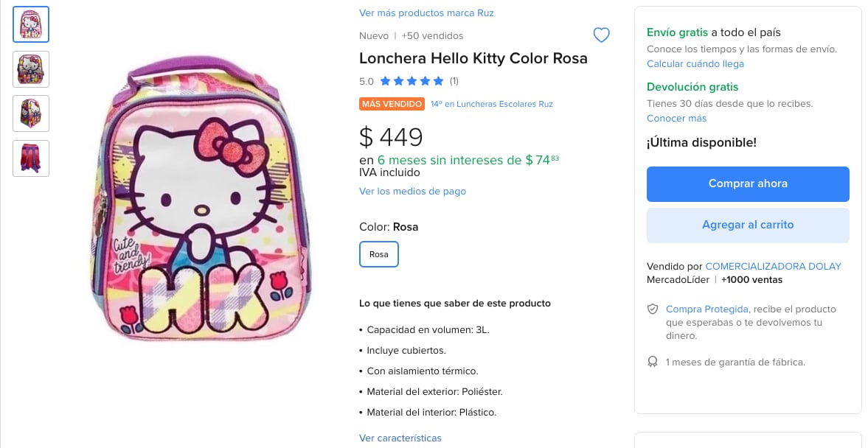Open Ver más productos marca Ruz
Image resolution: width=868 pixels, height=448 pixels.
click(x=426, y=13)
